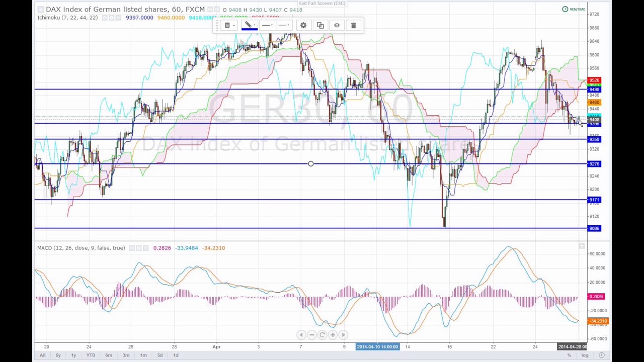Click the orange 9460 price label
The width and height of the screenshot is (644, 362).
tap(594, 103)
